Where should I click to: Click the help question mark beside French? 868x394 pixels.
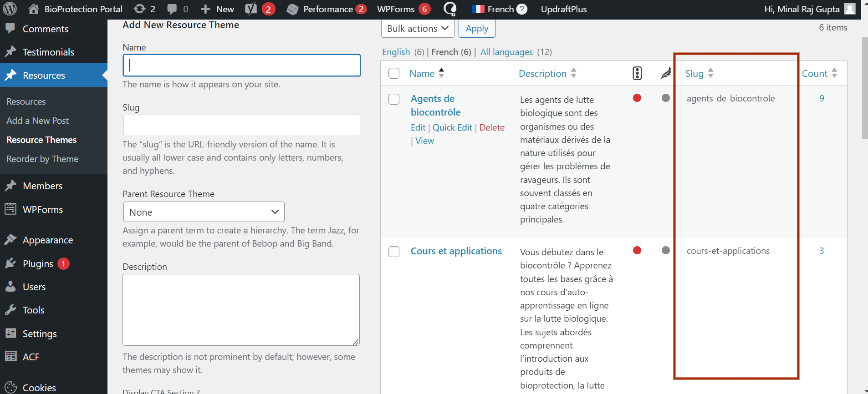point(522,9)
